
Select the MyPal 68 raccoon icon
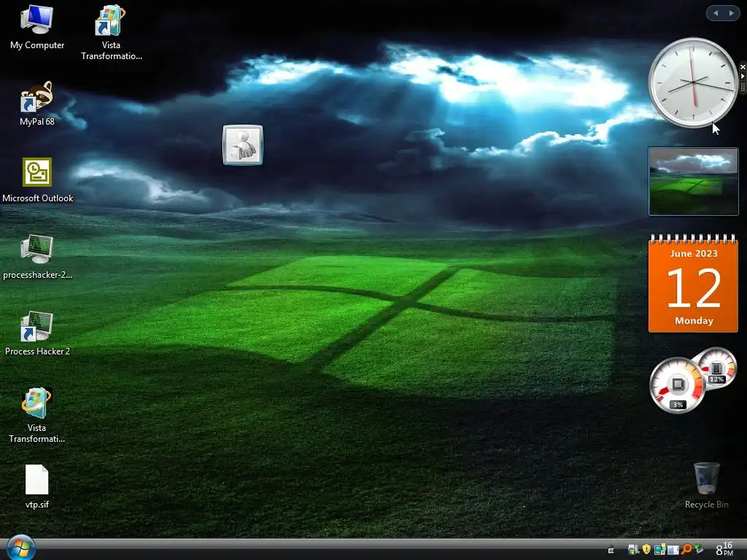pyautogui.click(x=36, y=104)
